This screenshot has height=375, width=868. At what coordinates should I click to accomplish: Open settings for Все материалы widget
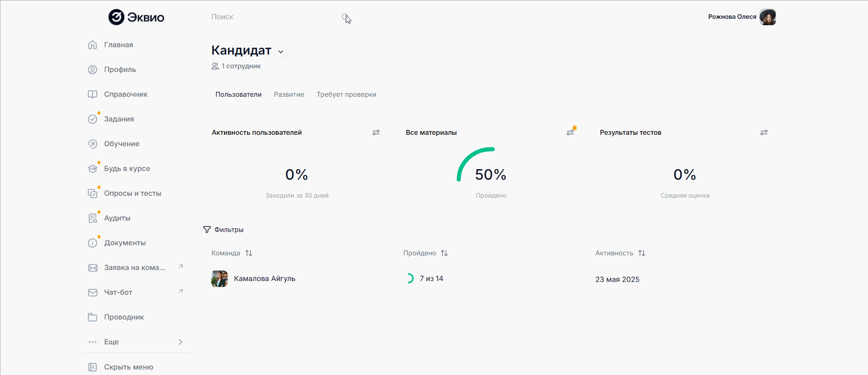pos(570,132)
